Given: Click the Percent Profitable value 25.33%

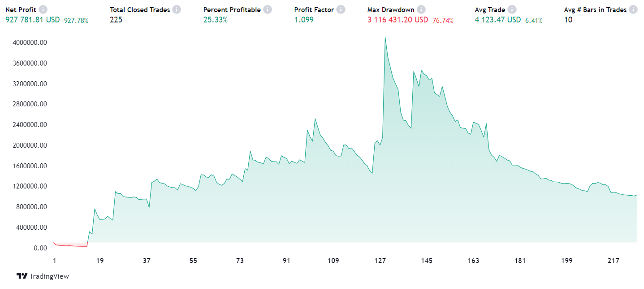Looking at the screenshot, I should (x=215, y=20).
